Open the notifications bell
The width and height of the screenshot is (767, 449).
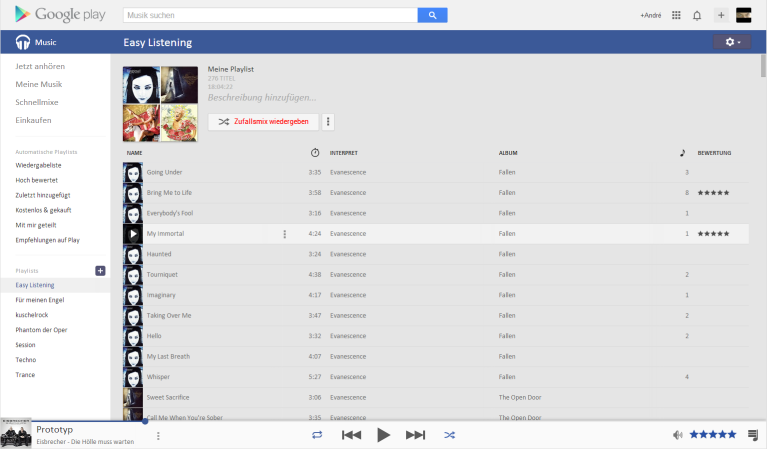697,15
